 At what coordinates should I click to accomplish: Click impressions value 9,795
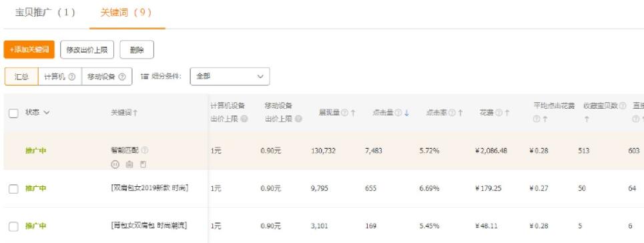(320, 189)
